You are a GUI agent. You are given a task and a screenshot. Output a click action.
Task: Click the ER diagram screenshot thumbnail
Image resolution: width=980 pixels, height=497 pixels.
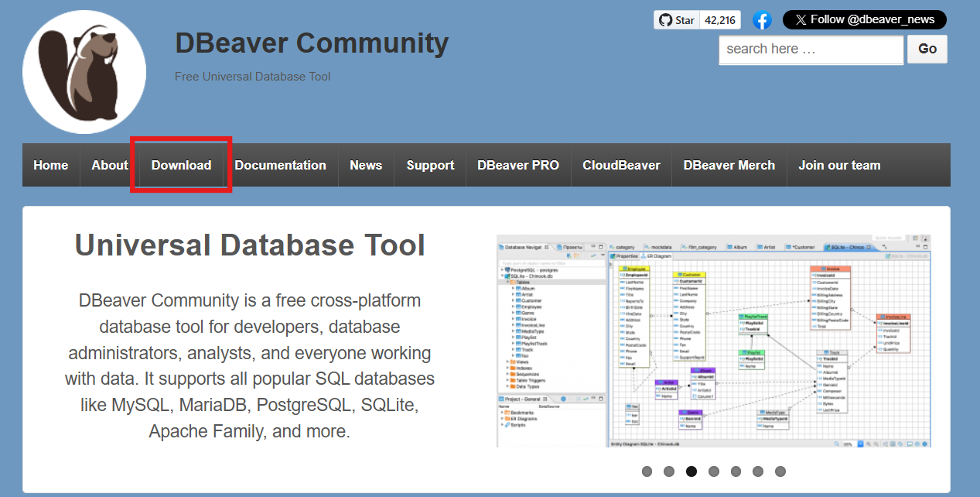pos(713,341)
